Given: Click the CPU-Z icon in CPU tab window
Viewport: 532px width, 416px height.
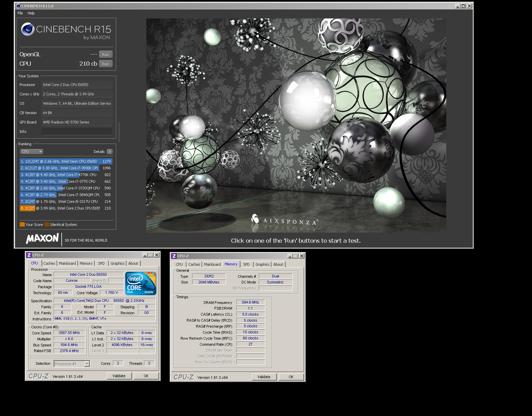Looking at the screenshot, I should click(x=29, y=255).
